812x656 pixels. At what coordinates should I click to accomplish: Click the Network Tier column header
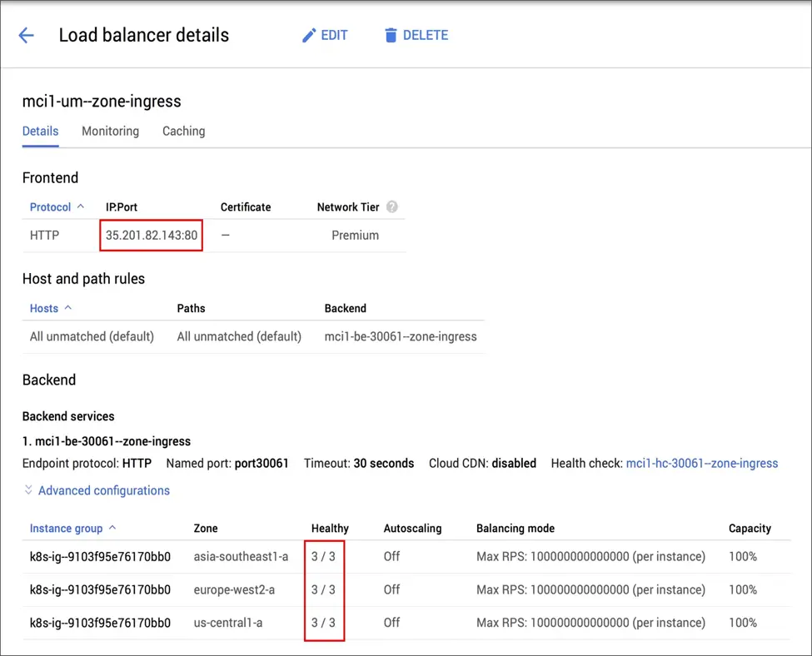click(x=348, y=207)
